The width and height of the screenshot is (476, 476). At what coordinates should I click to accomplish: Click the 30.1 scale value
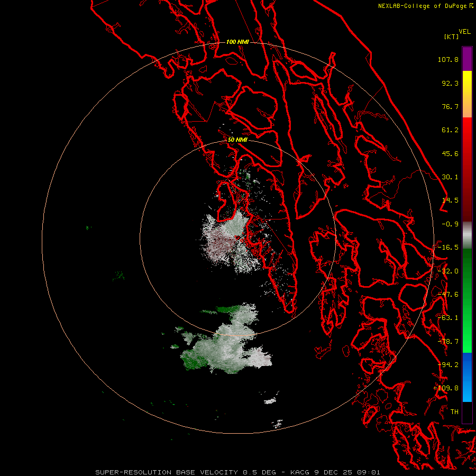(x=450, y=177)
